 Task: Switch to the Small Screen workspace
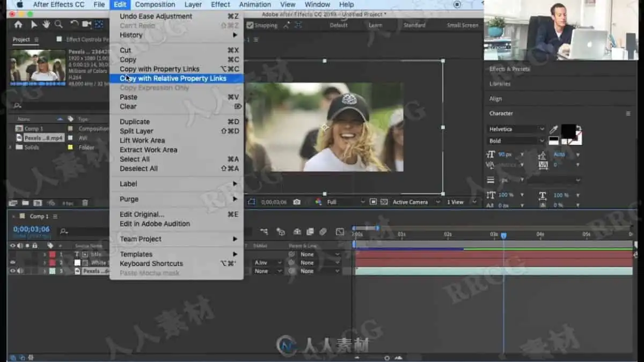click(x=462, y=25)
